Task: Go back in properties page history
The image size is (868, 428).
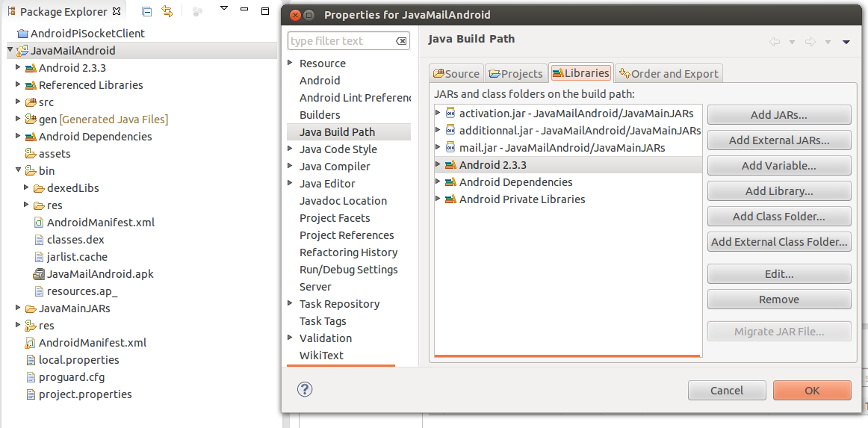Action: 775,42
